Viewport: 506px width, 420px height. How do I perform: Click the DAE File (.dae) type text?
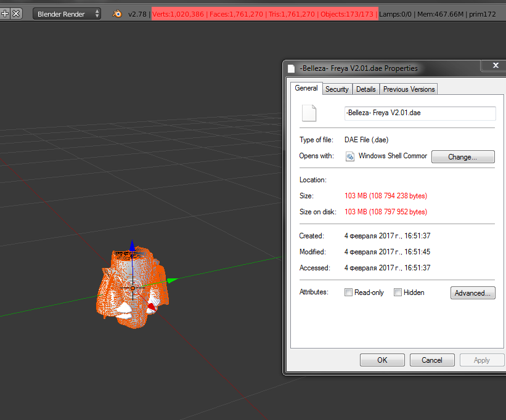point(367,140)
